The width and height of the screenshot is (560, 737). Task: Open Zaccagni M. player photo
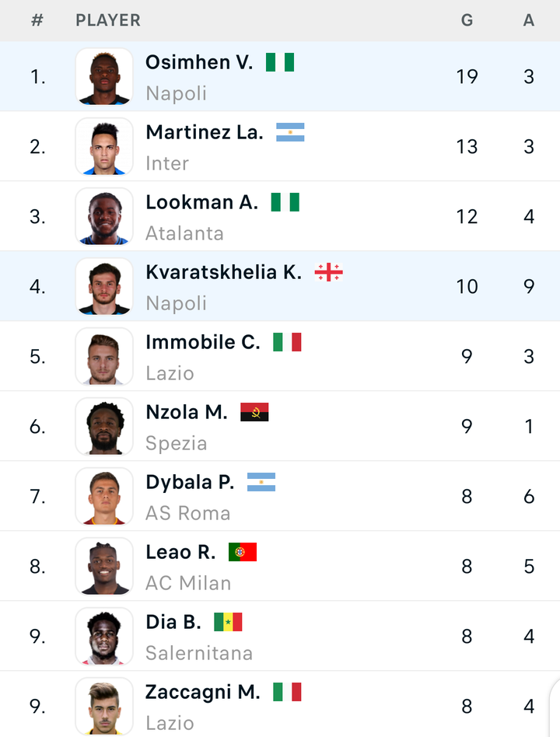104,707
